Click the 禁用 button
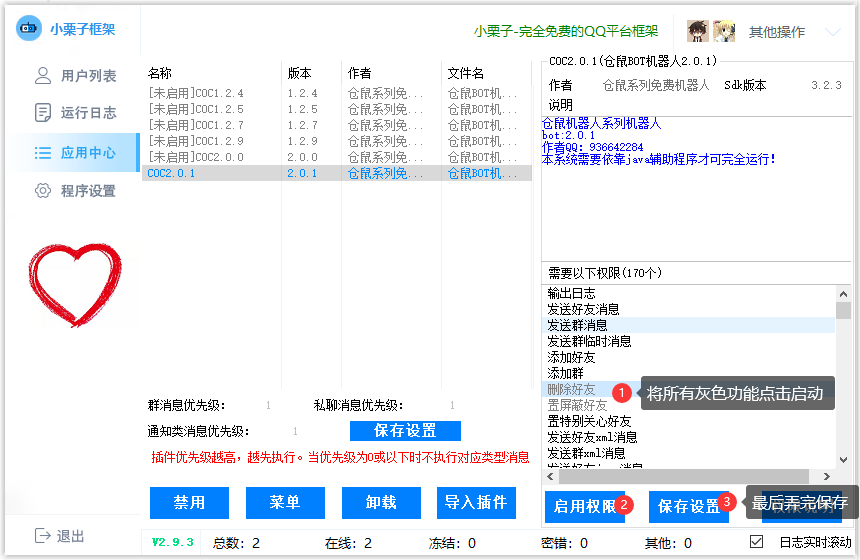The height and width of the screenshot is (560, 860). [x=189, y=502]
